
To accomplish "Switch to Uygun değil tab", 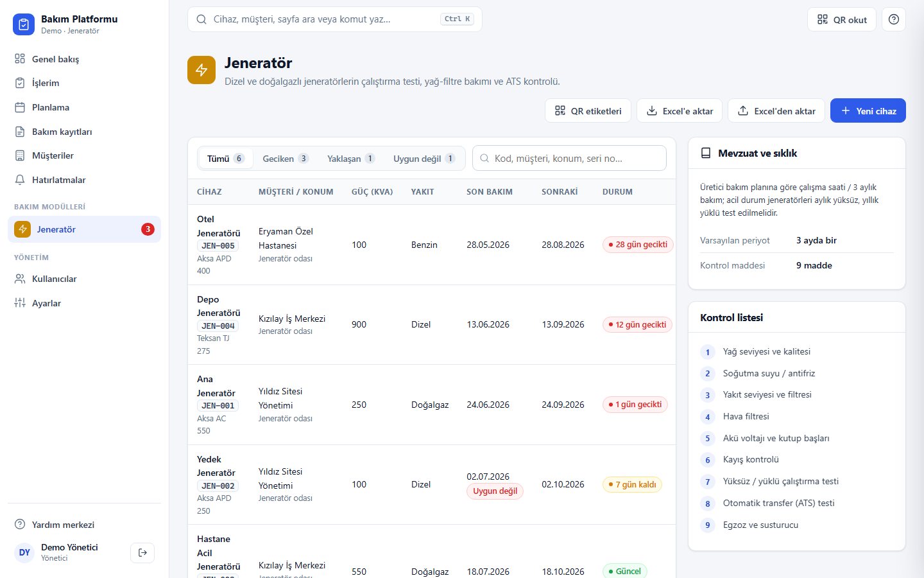I will coord(424,159).
